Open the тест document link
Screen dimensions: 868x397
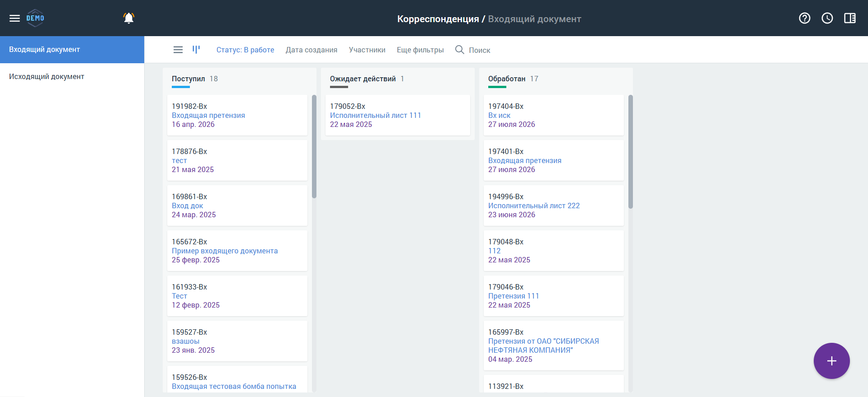[179, 161]
